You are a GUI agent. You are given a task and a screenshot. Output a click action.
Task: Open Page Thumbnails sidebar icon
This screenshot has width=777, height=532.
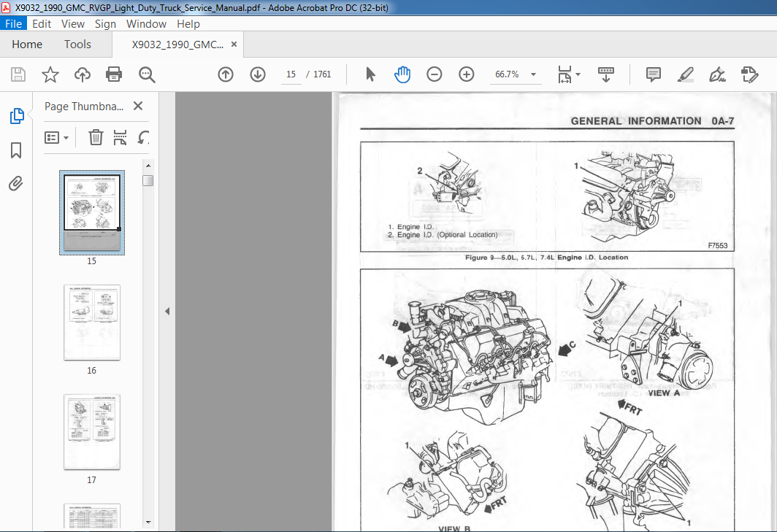point(16,115)
